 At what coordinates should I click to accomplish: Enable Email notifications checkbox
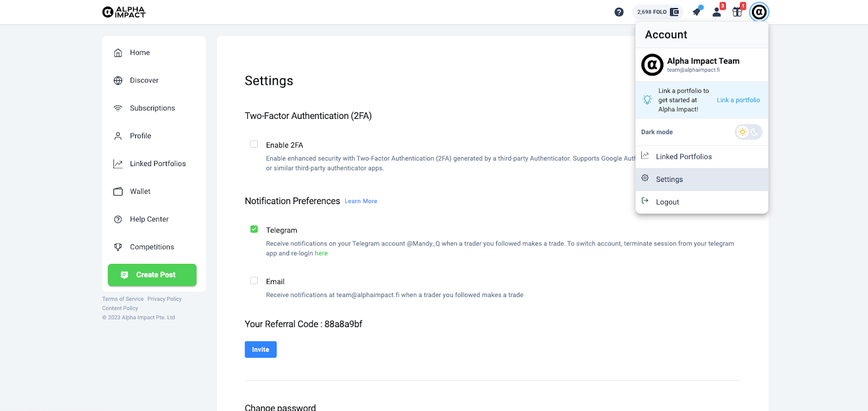tap(254, 281)
